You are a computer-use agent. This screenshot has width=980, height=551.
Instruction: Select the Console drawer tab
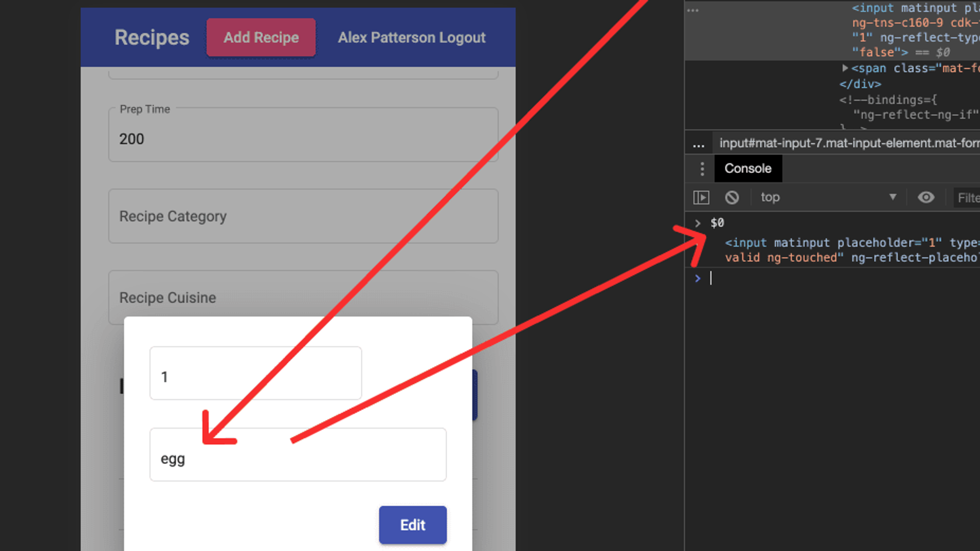point(748,169)
